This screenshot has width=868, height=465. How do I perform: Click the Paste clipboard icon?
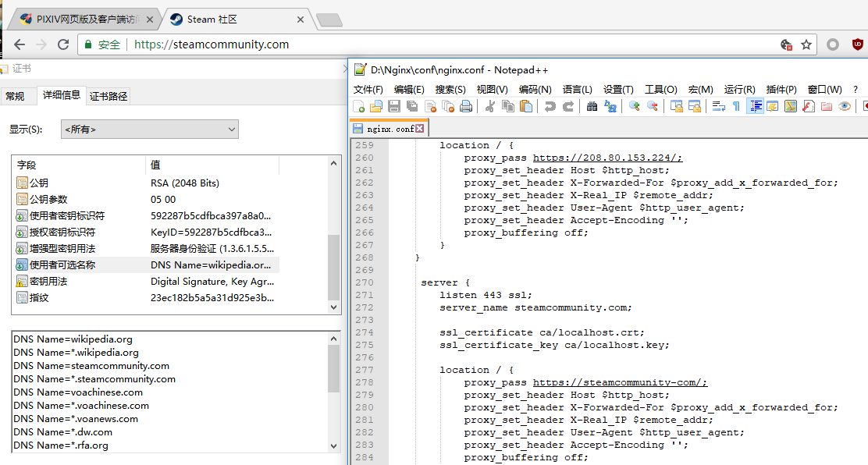tap(526, 106)
